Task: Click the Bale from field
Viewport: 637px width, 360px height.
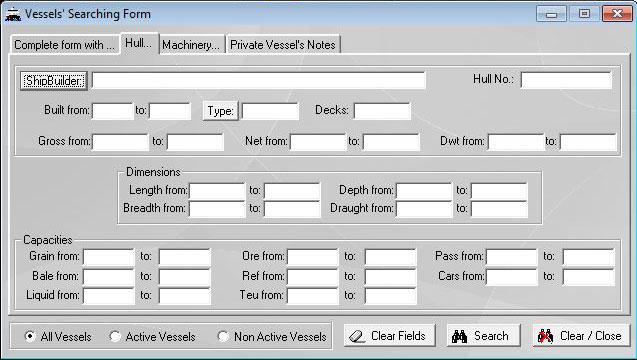Action: (x=108, y=277)
